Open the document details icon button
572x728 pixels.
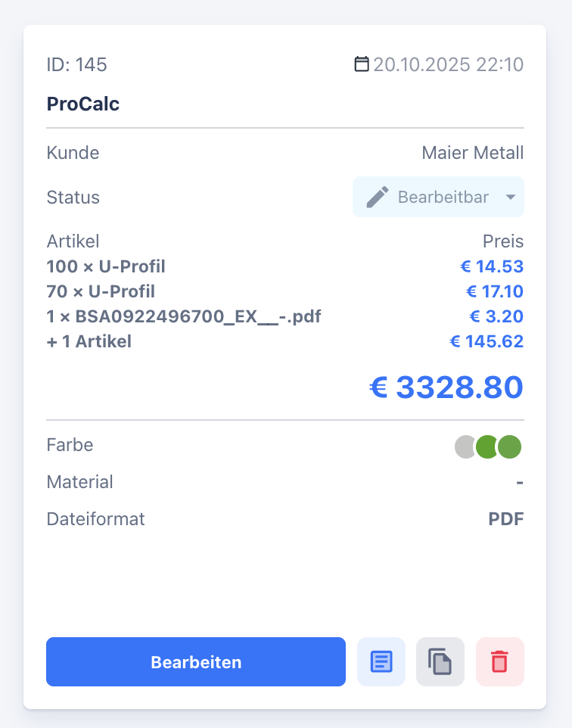[381, 662]
